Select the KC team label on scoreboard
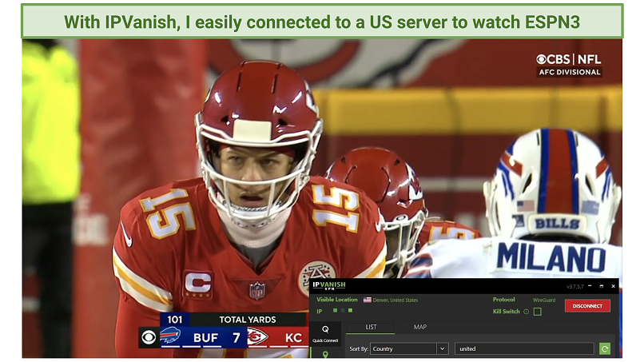 pyautogui.click(x=294, y=338)
